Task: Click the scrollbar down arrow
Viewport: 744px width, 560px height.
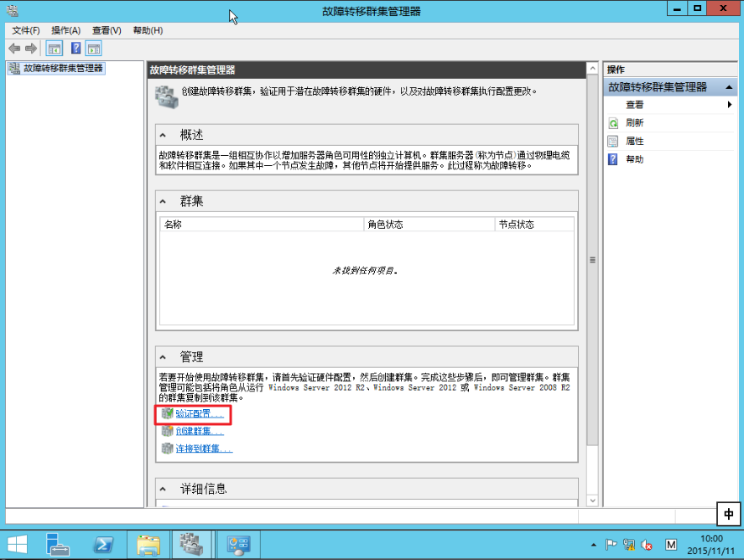Action: 593,500
